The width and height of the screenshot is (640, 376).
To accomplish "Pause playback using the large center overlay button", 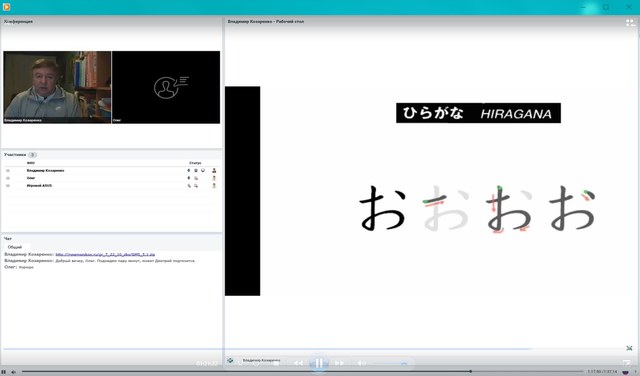I will (319, 363).
